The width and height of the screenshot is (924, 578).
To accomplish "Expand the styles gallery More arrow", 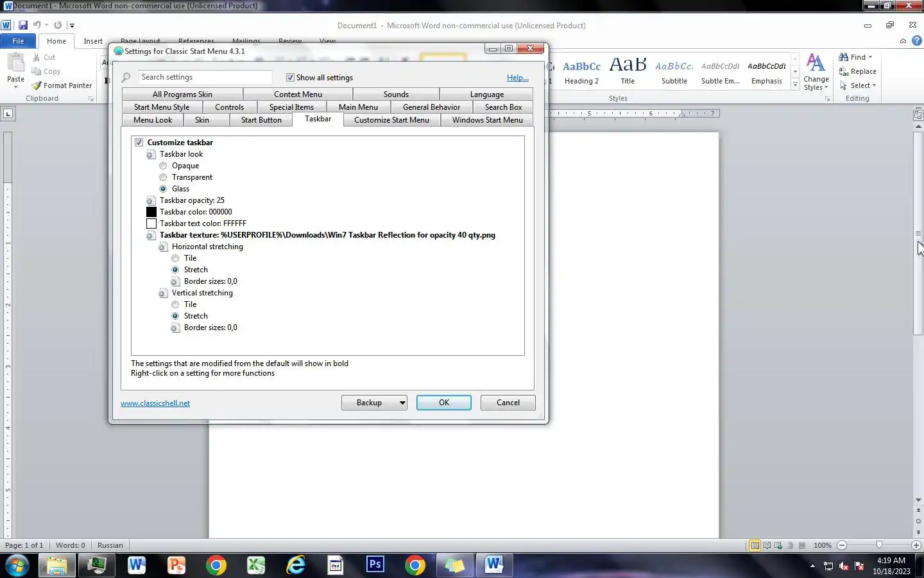I will tap(796, 85).
